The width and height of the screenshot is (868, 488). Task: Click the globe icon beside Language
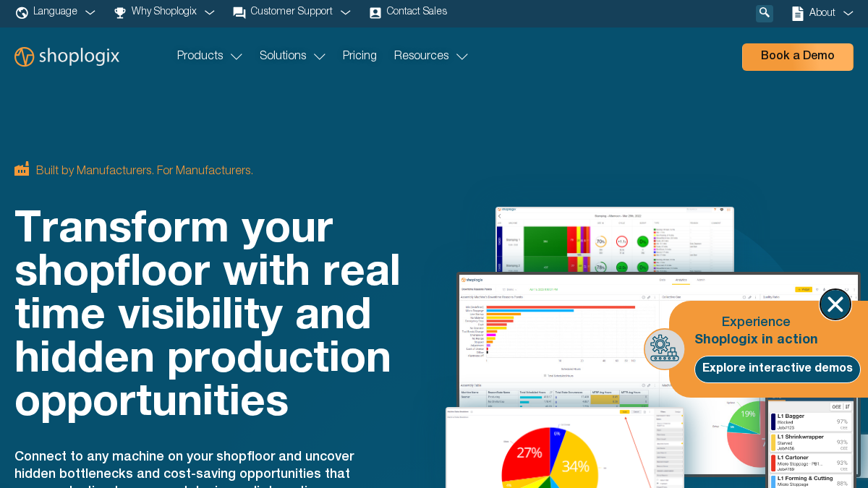coord(22,12)
